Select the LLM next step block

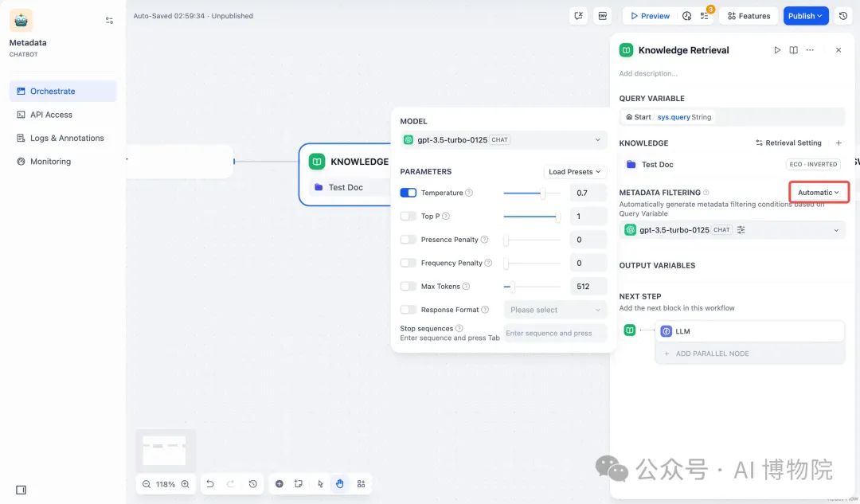coord(749,331)
